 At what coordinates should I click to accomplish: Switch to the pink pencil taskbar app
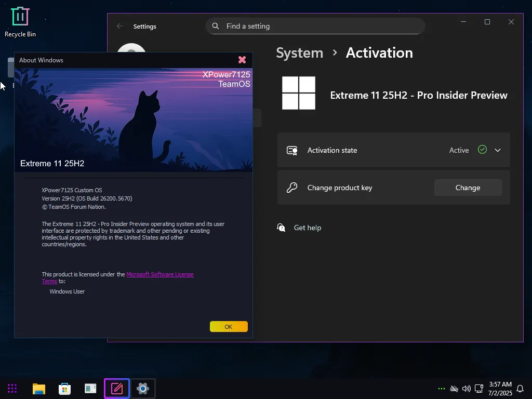[117, 389]
